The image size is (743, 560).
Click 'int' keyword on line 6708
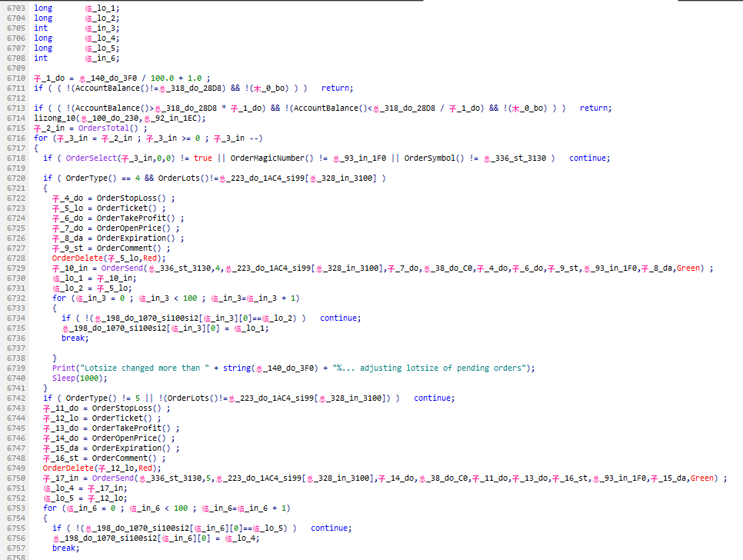pyautogui.click(x=41, y=58)
